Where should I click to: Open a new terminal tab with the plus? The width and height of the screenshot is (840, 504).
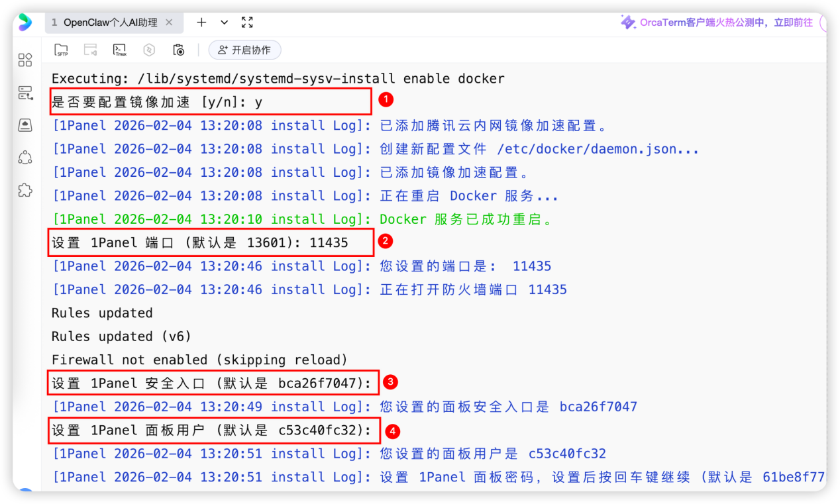pos(201,22)
